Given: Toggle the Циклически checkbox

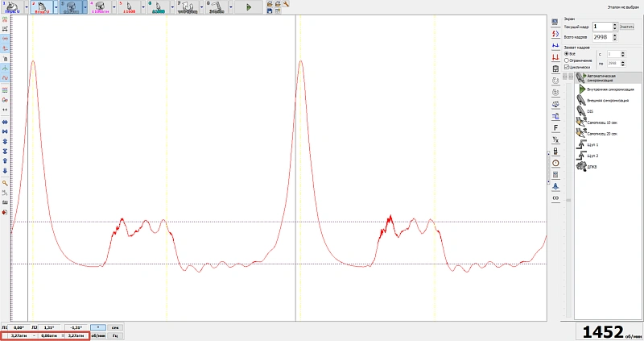Looking at the screenshot, I should [x=567, y=67].
